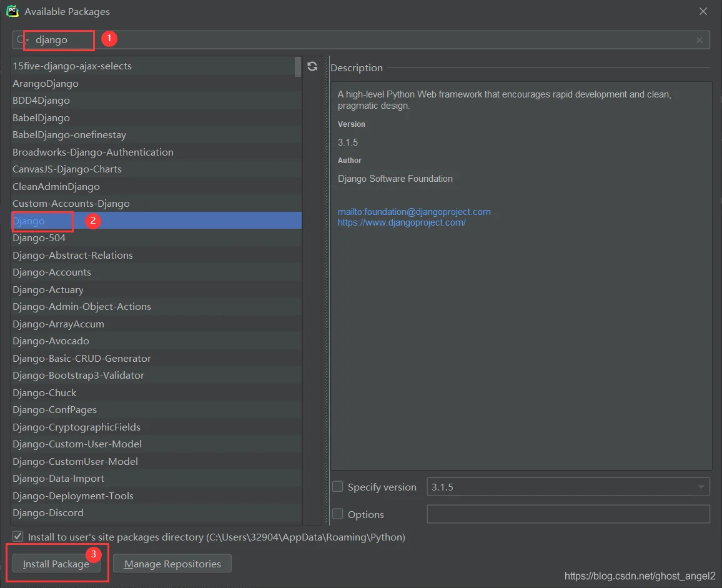
Task: Click the Install Package button
Action: (x=56, y=564)
